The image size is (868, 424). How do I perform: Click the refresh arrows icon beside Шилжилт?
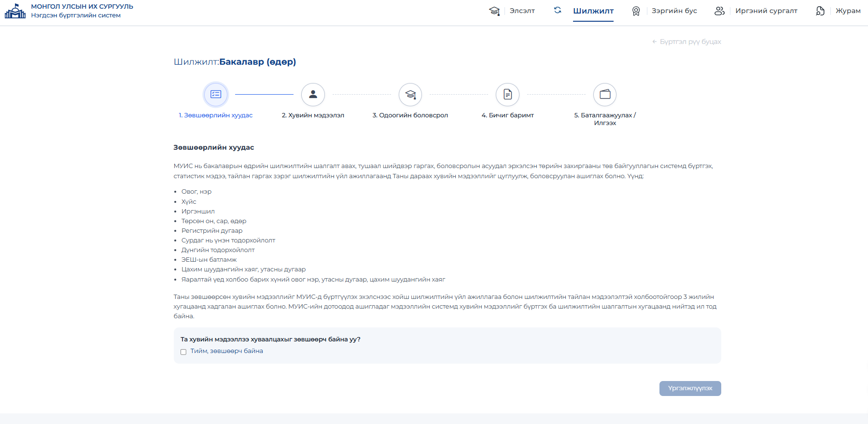(558, 10)
